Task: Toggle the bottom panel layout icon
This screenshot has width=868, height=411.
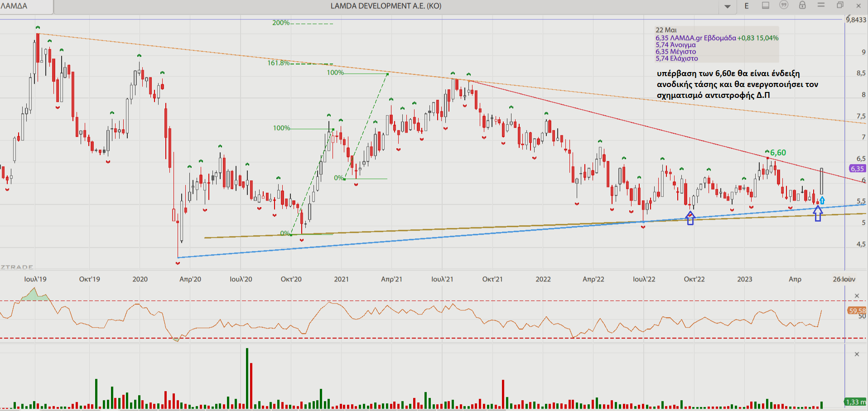Action: pyautogui.click(x=766, y=5)
